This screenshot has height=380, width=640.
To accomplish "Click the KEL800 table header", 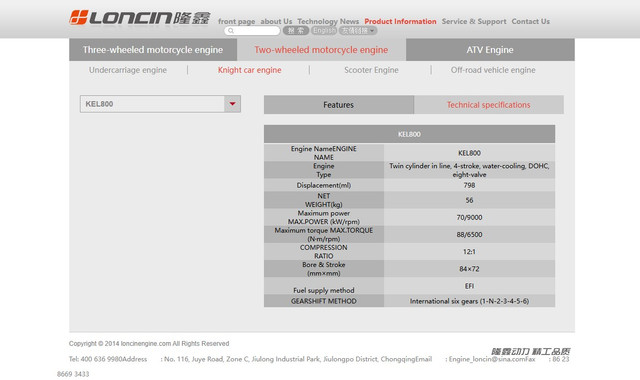I will (x=409, y=134).
